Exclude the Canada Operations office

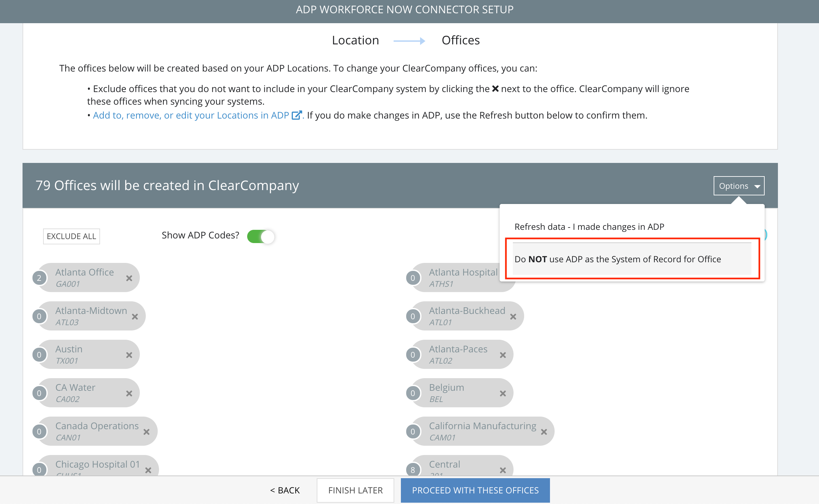[x=146, y=431]
